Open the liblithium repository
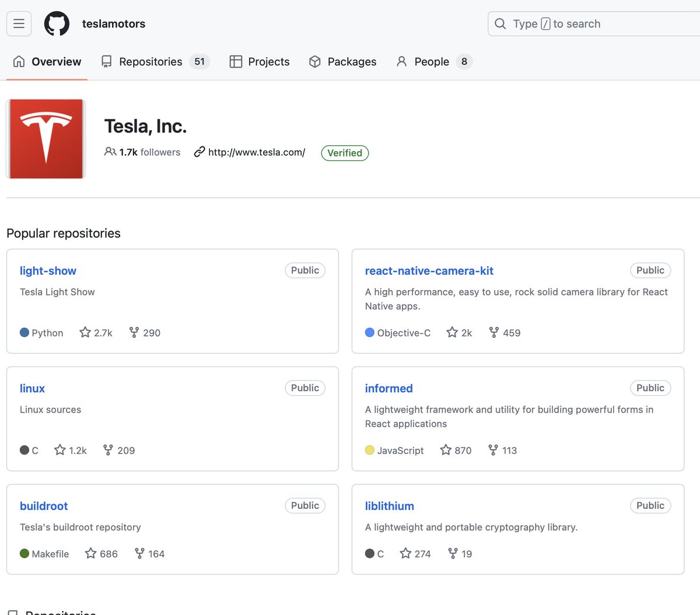Viewport: 700px width, 615px height. pyautogui.click(x=390, y=506)
